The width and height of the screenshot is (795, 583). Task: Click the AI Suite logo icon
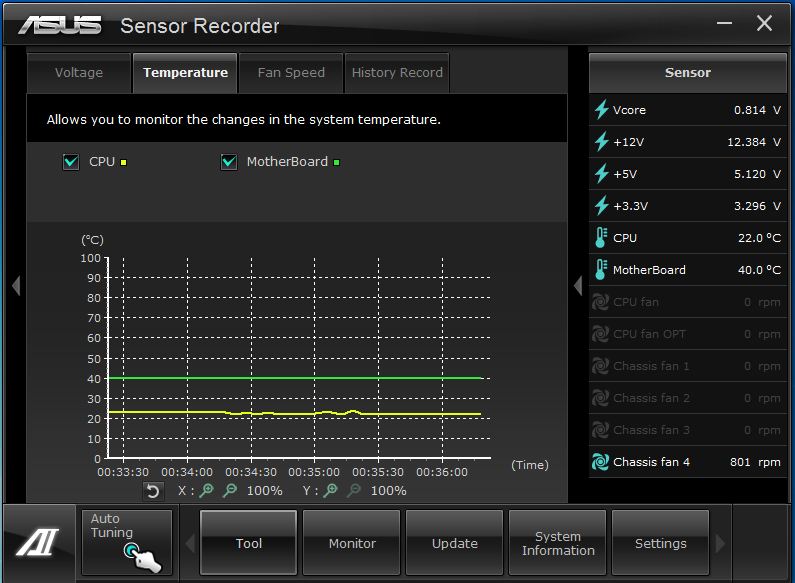tap(38, 542)
